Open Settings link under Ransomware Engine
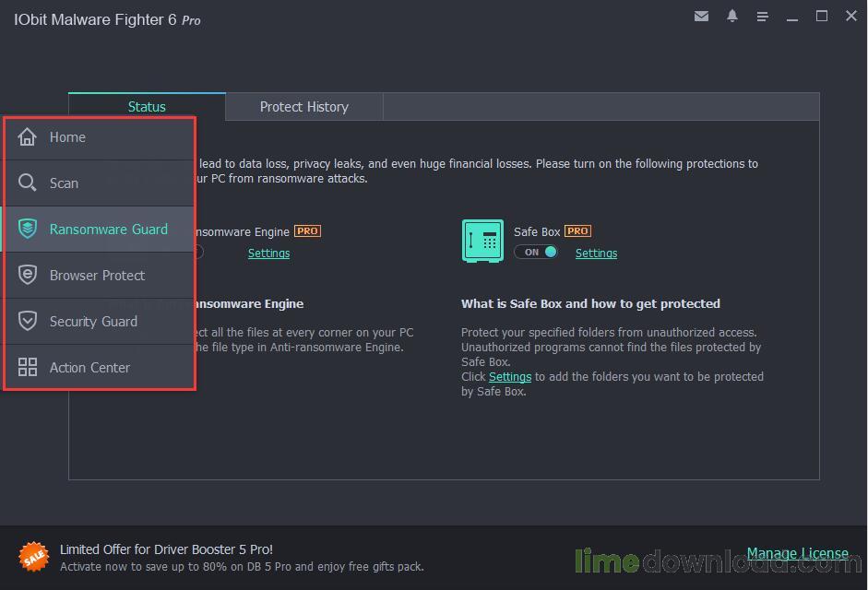 (268, 253)
